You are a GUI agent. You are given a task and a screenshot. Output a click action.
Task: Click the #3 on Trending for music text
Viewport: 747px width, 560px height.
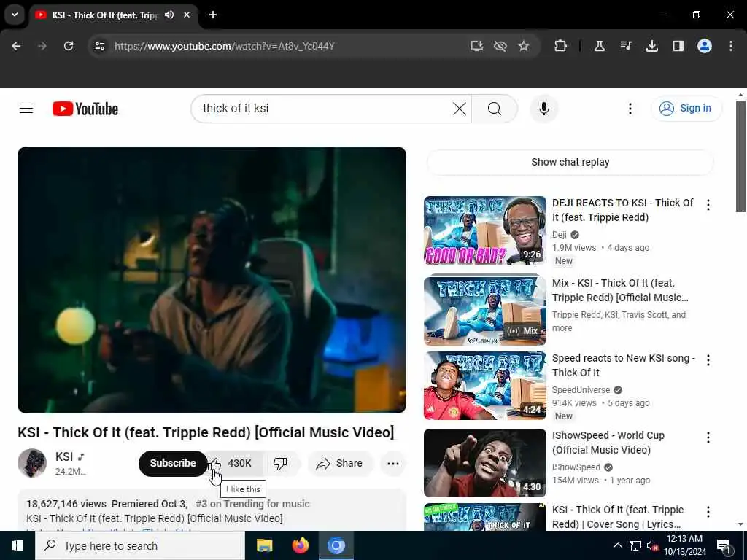pos(252,504)
